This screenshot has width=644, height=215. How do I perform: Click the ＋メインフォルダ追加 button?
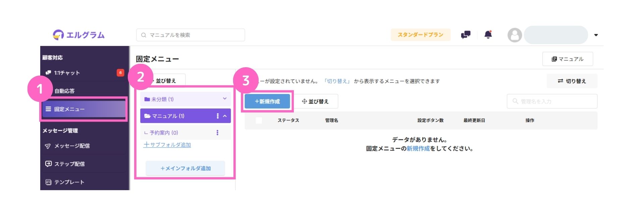click(x=185, y=168)
